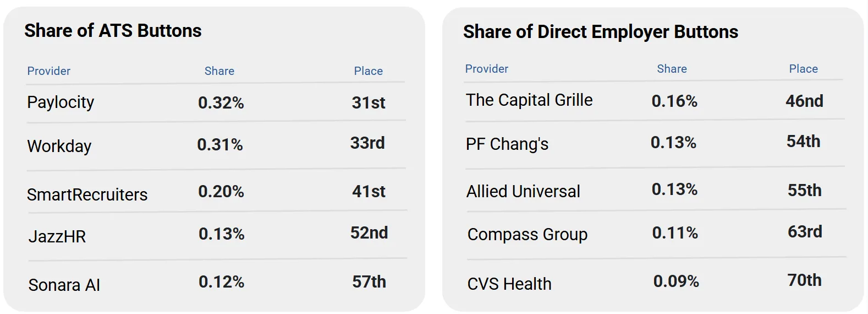Click Share header in Direct Employer table
Screen dimensions: 868x314
[672, 69]
